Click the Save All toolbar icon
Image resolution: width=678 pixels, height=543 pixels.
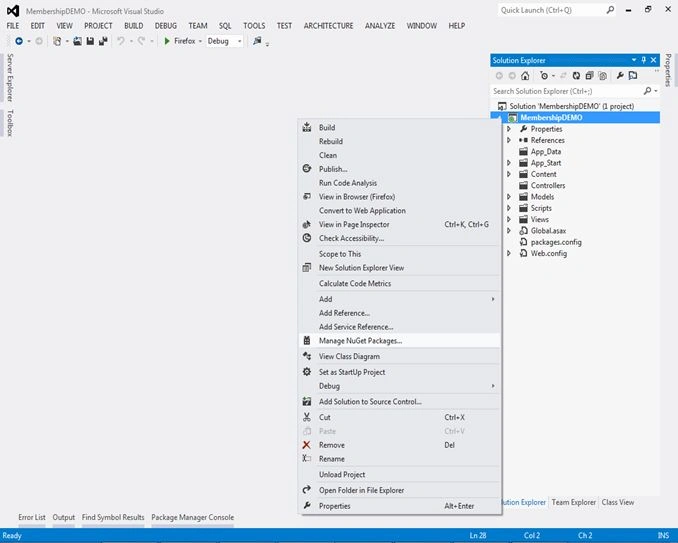[103, 41]
